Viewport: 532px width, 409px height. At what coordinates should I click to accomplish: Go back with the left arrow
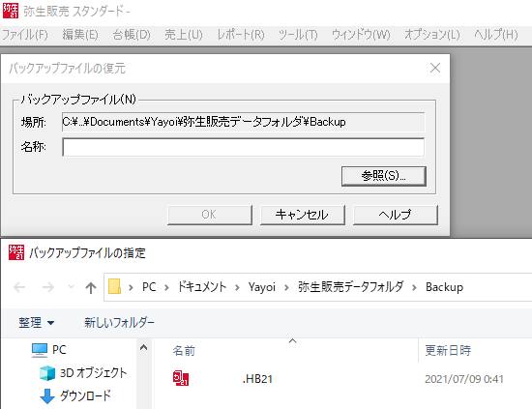point(19,287)
